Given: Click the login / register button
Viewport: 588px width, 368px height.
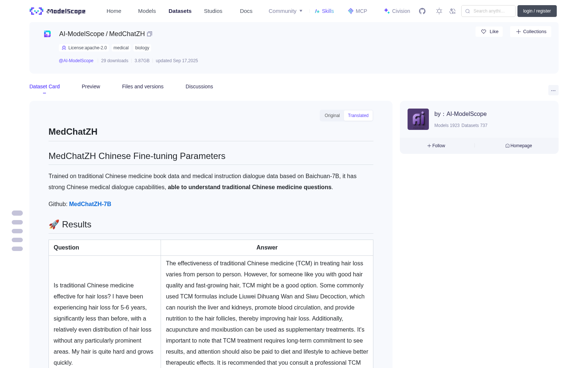Looking at the screenshot, I should pyautogui.click(x=537, y=11).
